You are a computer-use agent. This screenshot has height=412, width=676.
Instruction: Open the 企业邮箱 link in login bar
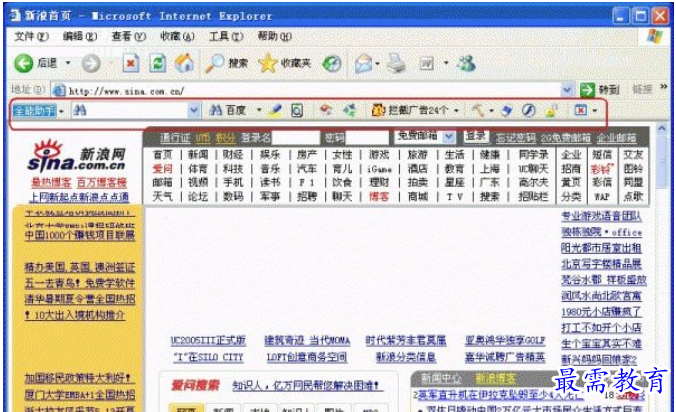(617, 138)
